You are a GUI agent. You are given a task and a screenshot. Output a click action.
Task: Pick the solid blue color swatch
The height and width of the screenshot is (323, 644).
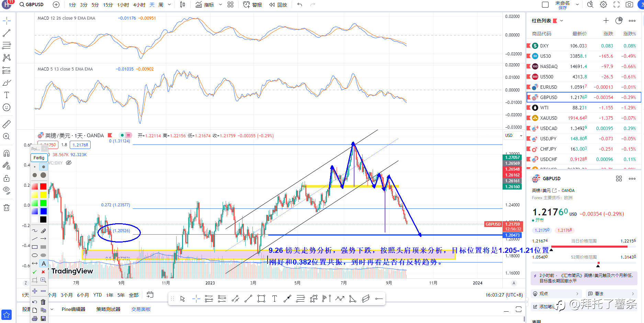43,211
